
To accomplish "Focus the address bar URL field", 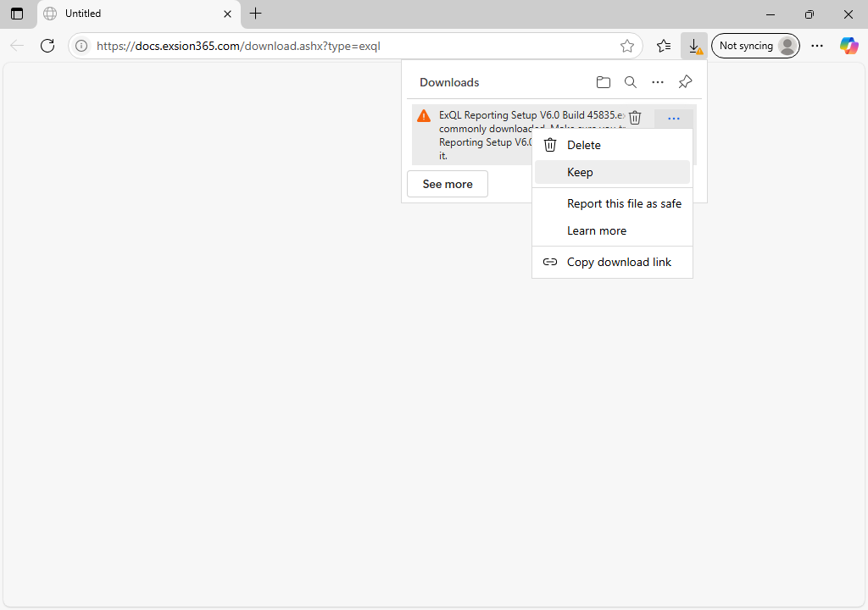I will [x=354, y=46].
